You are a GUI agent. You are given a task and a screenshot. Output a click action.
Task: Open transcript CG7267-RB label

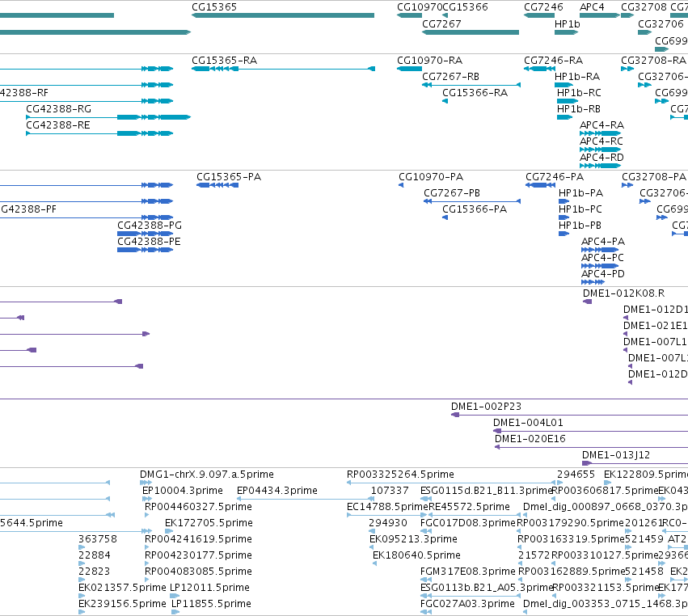coord(450,77)
